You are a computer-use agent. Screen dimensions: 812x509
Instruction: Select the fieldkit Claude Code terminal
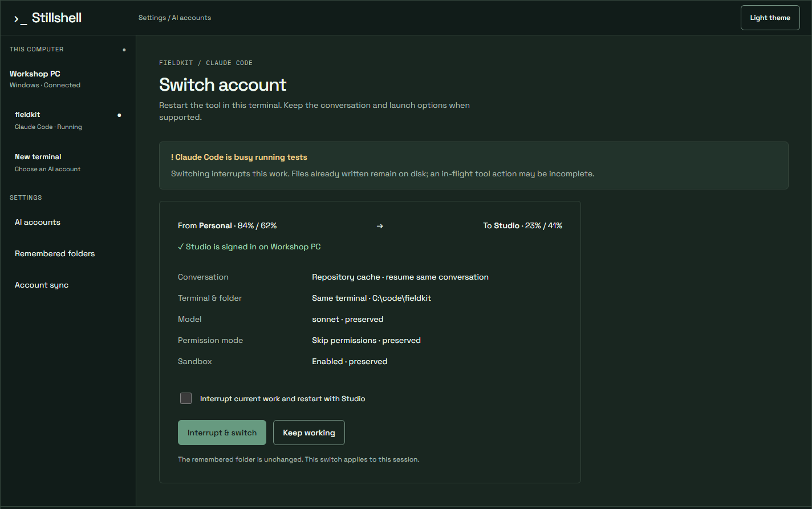coord(68,120)
